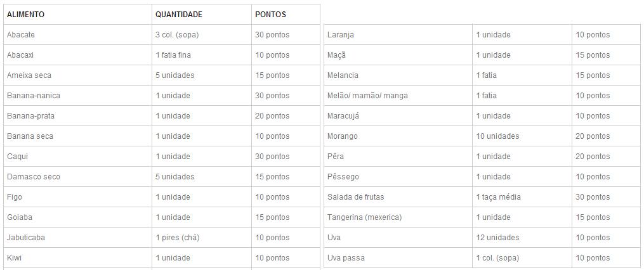
Task: Select the Salada de frutas entry
Action: [355, 197]
